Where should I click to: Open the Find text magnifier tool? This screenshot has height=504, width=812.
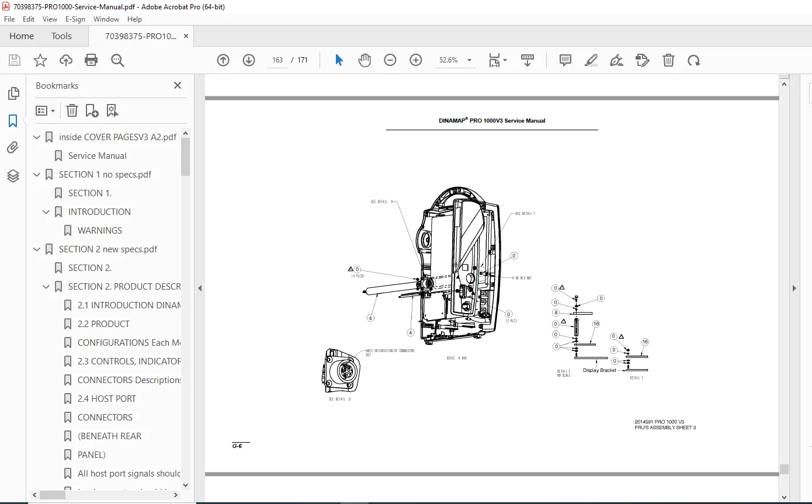pos(117,60)
